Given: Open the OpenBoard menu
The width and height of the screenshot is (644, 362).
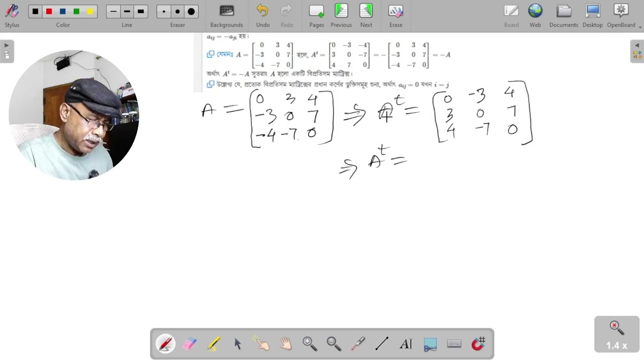Looking at the screenshot, I should [622, 16].
